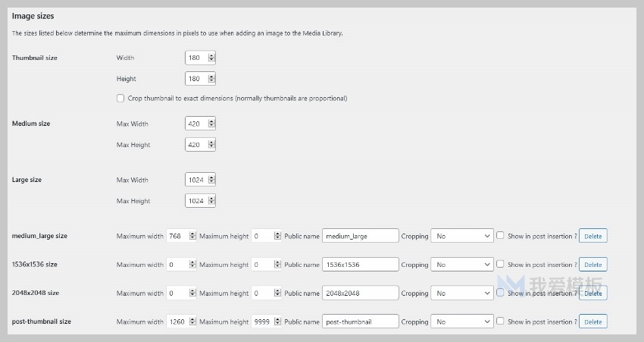Edit the Public name field 2048x2048
Viewport: 644px width, 342px height.
[360, 293]
